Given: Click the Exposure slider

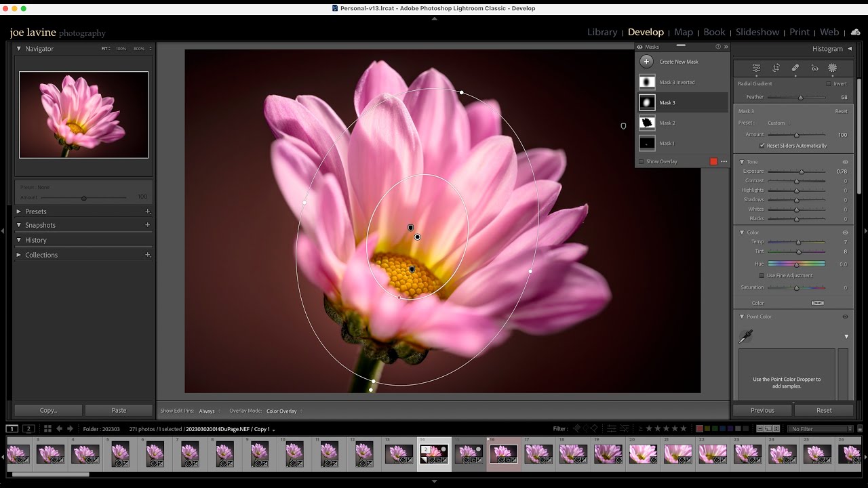Looking at the screenshot, I should pyautogui.click(x=795, y=171).
